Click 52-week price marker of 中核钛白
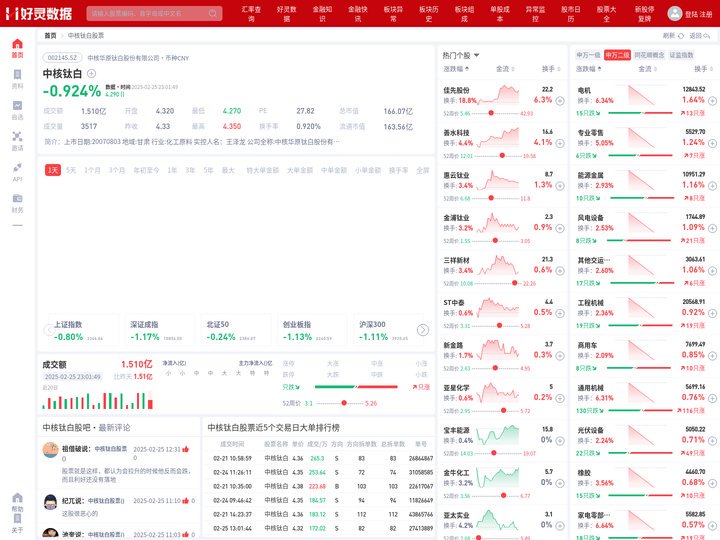The height and width of the screenshot is (540, 720). pos(344,403)
